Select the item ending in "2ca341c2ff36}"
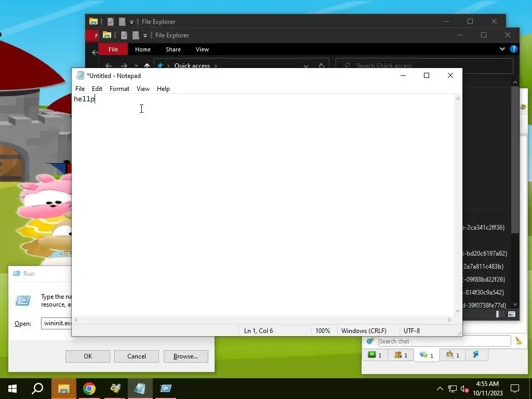This screenshot has width=532, height=399. coord(484,228)
